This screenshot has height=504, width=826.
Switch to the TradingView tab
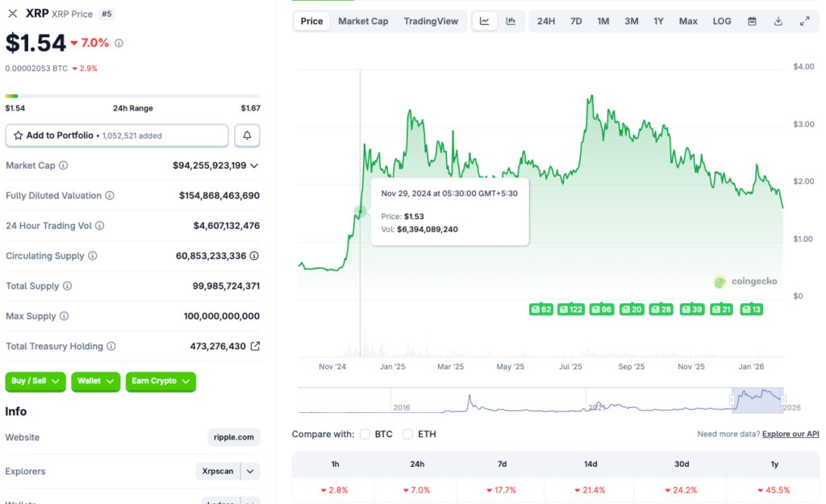point(432,21)
